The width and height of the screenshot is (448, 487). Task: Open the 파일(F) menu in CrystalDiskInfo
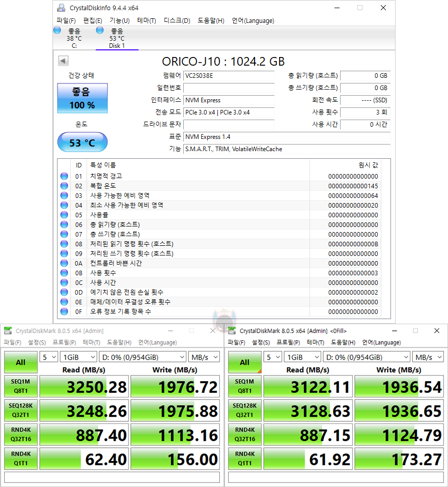point(66,21)
